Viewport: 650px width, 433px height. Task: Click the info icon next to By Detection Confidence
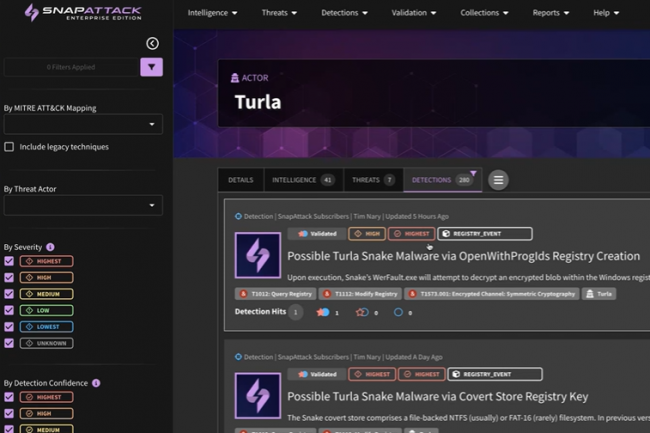(96, 383)
